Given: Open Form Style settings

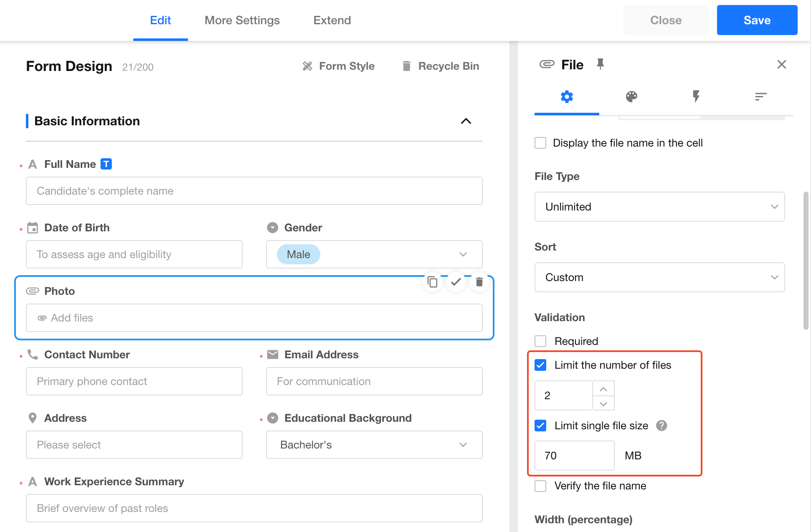Looking at the screenshot, I should coord(339,66).
